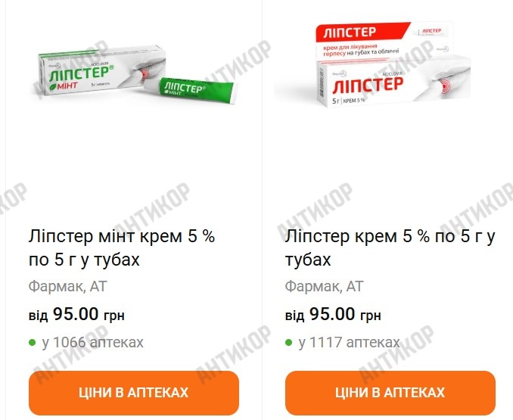Open Ліпстер мінт product image

(136, 74)
